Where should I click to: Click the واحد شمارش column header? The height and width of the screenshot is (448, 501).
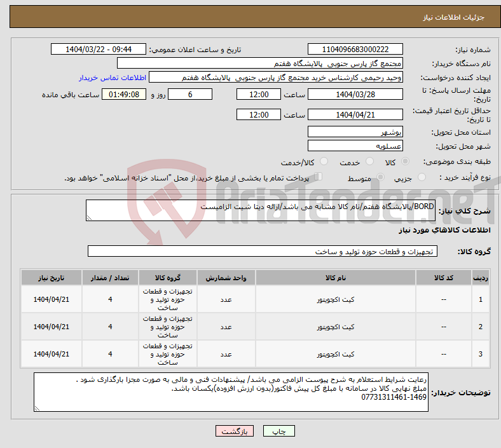226,278
